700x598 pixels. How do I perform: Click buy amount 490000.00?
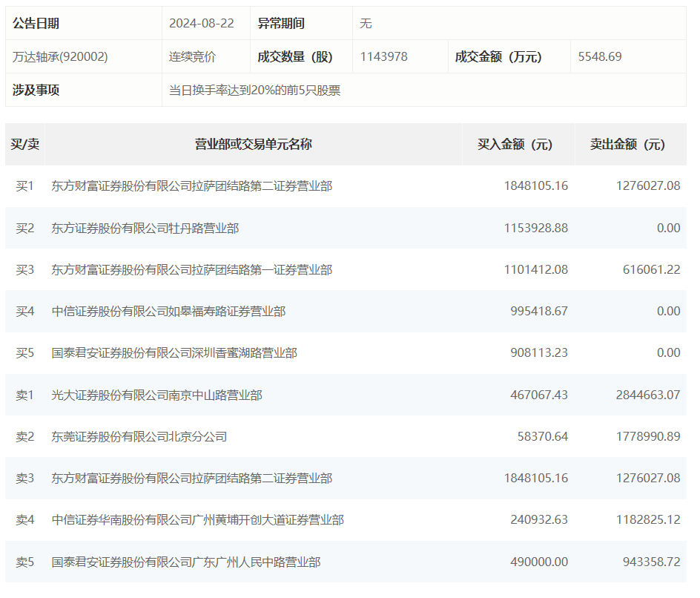pyautogui.click(x=539, y=562)
